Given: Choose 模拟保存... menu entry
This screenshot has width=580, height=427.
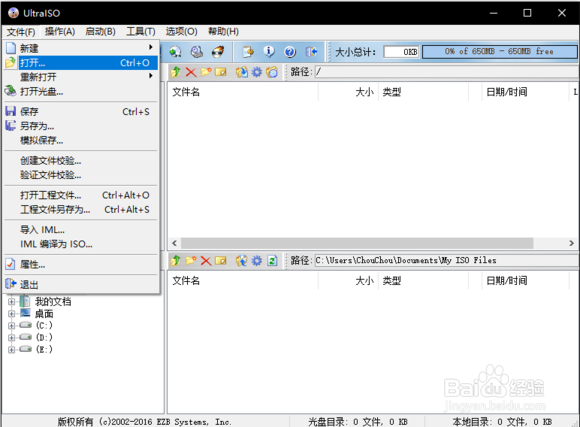Looking at the screenshot, I should click(81, 140).
